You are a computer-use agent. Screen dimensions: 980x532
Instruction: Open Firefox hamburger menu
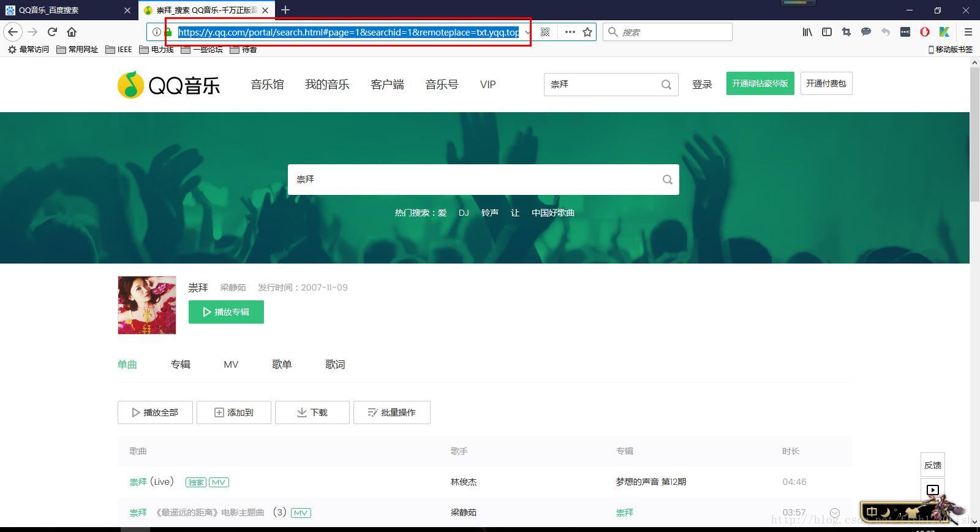[968, 32]
